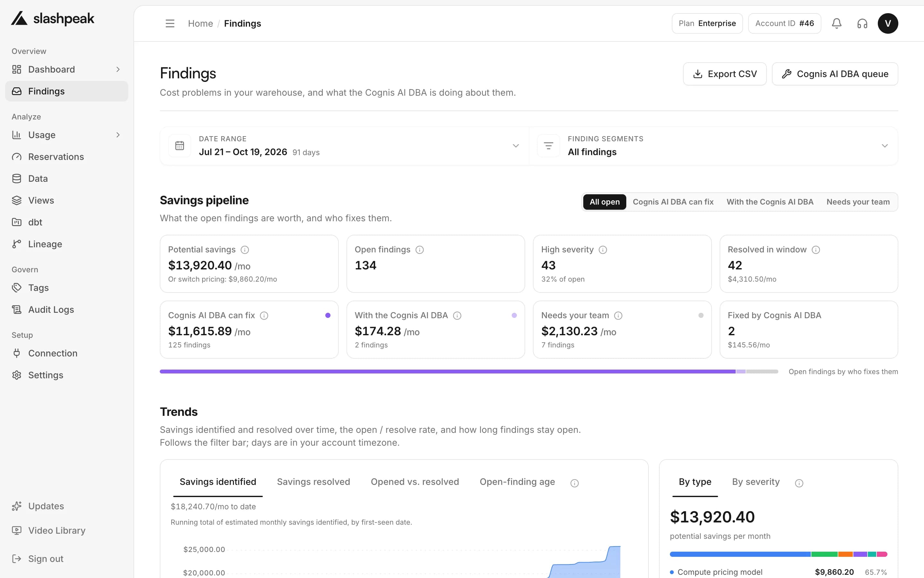924x578 pixels.
Task: Toggle the sidebar hamburger menu icon
Action: pyautogui.click(x=170, y=23)
